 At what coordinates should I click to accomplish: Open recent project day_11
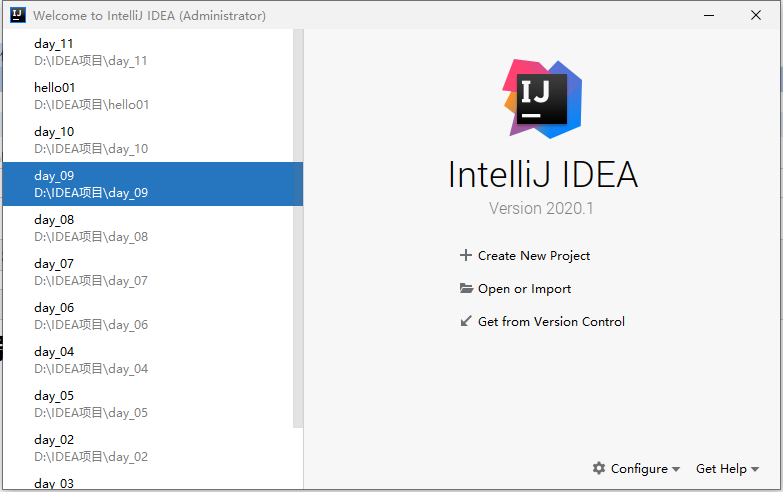(x=90, y=52)
